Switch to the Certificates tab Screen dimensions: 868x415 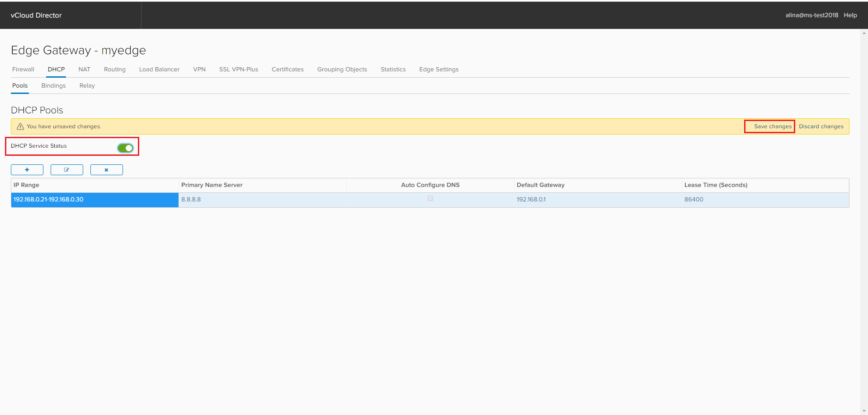(x=287, y=69)
